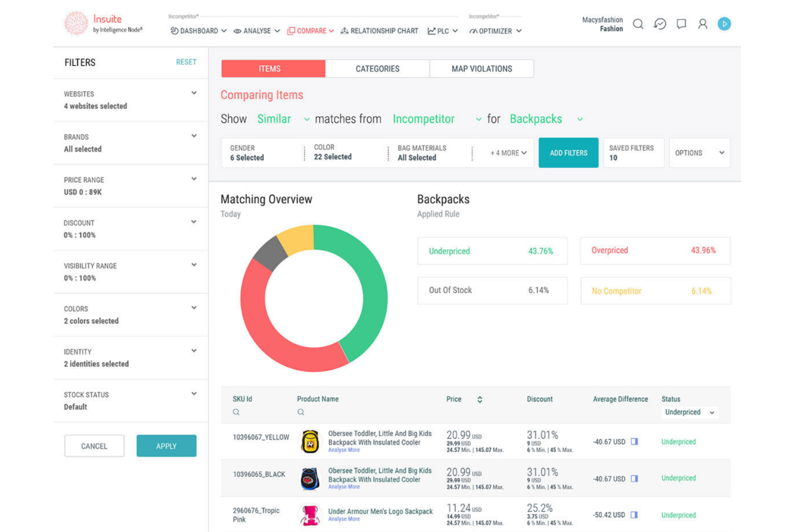Click Analyse More under the 10396065_BLACK product

[344, 487]
